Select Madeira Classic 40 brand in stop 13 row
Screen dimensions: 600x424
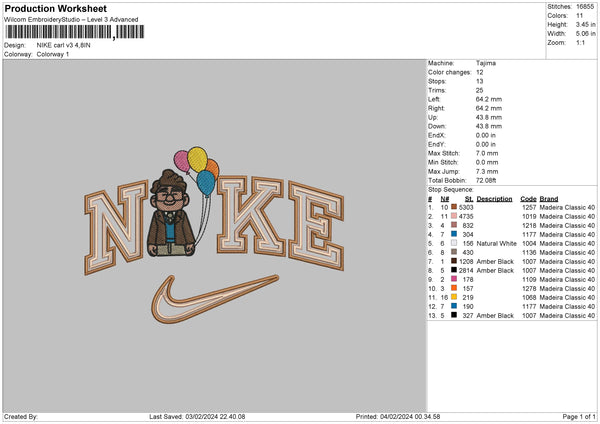pos(567,315)
